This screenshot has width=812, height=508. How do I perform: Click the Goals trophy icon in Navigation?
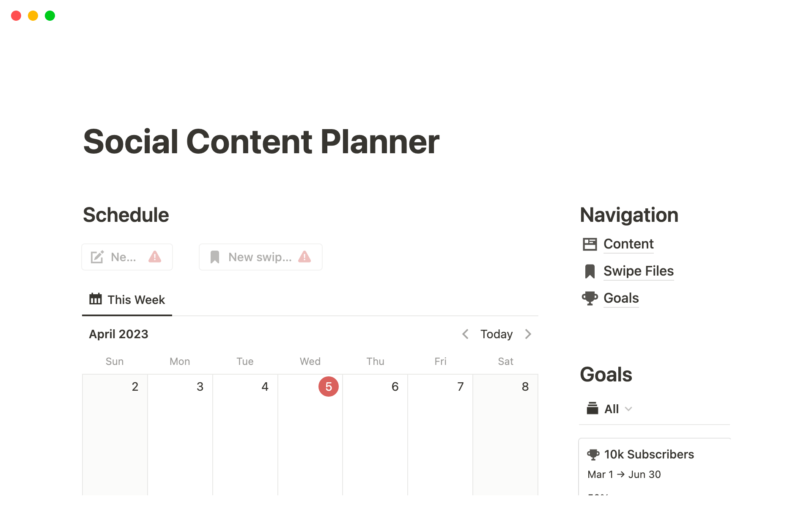[590, 298]
